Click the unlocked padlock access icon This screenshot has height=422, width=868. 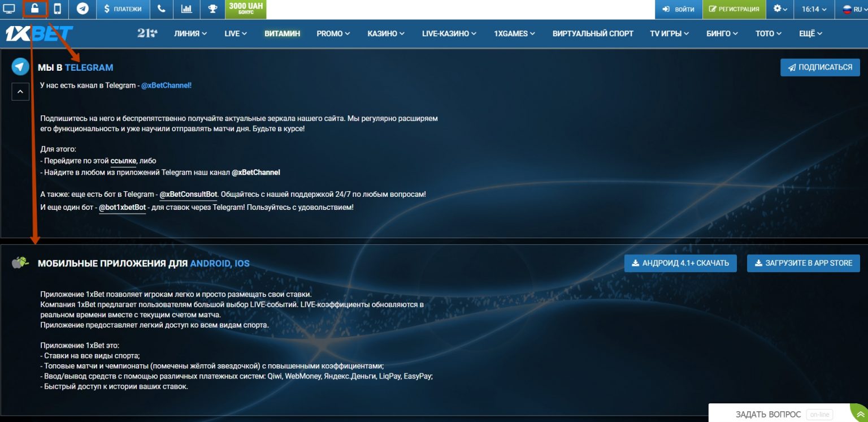pos(34,9)
